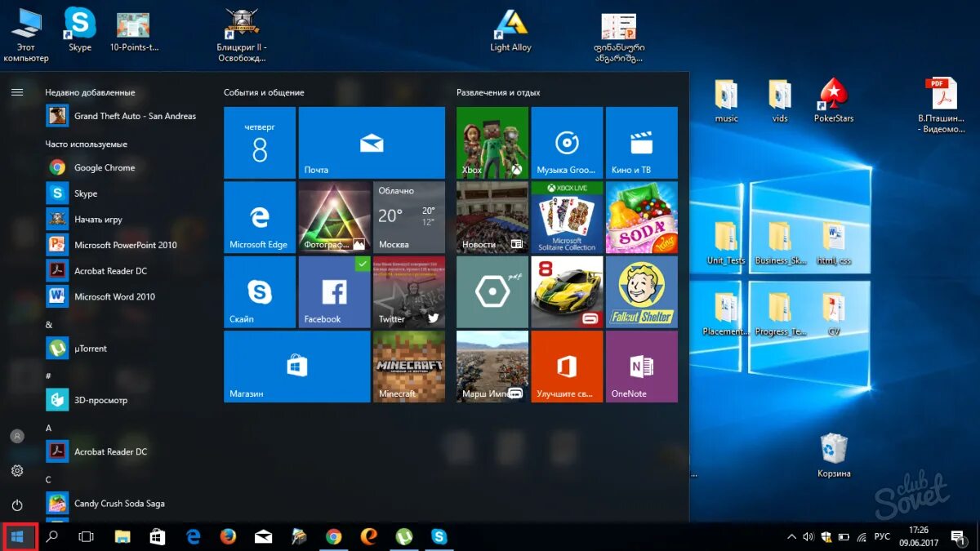The width and height of the screenshot is (980, 551).
Task: Open the Кино и ТВ tile
Action: click(x=642, y=143)
